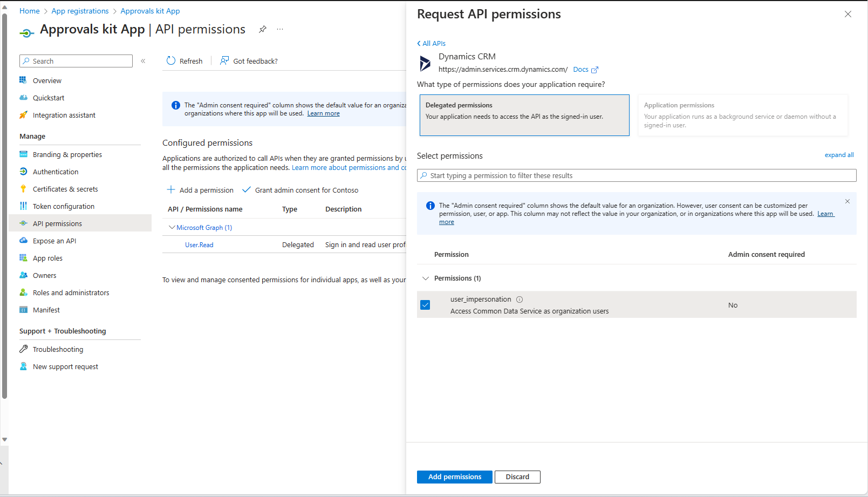
Task: Click the App roles grid icon
Action: pyautogui.click(x=23, y=258)
